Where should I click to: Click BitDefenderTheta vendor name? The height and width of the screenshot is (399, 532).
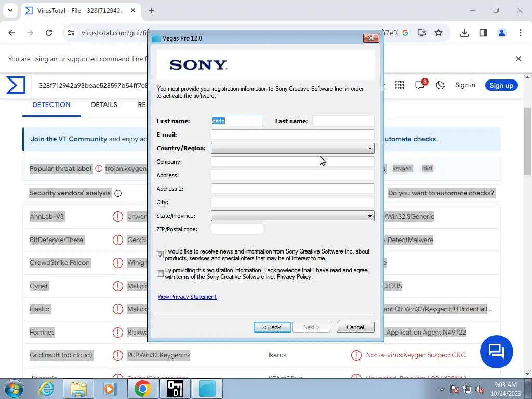point(56,240)
